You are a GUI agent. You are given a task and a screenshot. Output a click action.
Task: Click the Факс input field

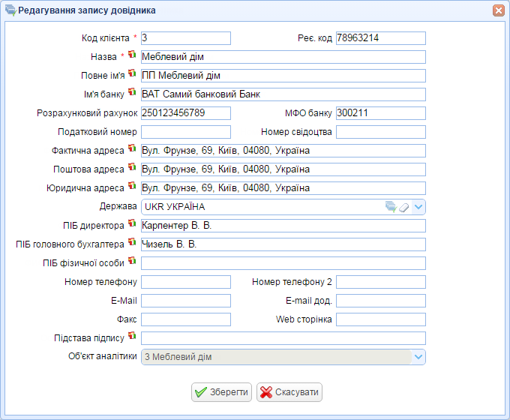186,319
